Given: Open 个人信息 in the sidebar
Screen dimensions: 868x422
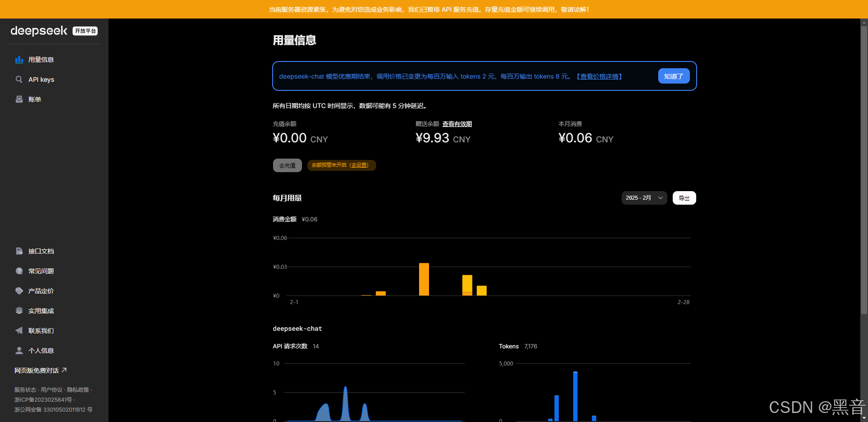Looking at the screenshot, I should pyautogui.click(x=54, y=351).
